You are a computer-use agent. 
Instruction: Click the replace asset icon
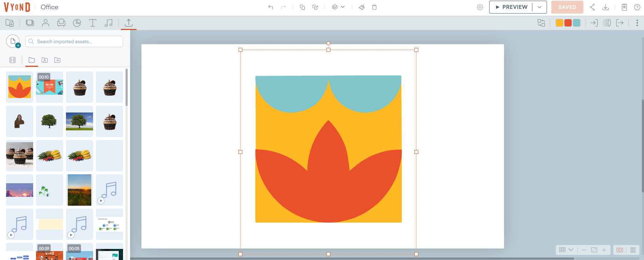pos(541,23)
